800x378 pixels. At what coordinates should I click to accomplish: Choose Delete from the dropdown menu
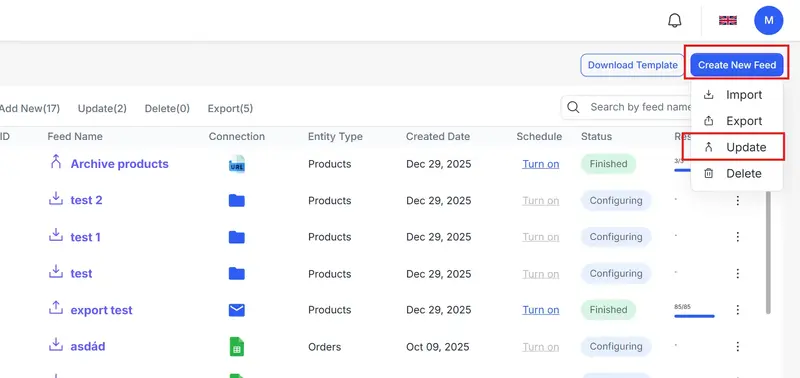(x=737, y=173)
